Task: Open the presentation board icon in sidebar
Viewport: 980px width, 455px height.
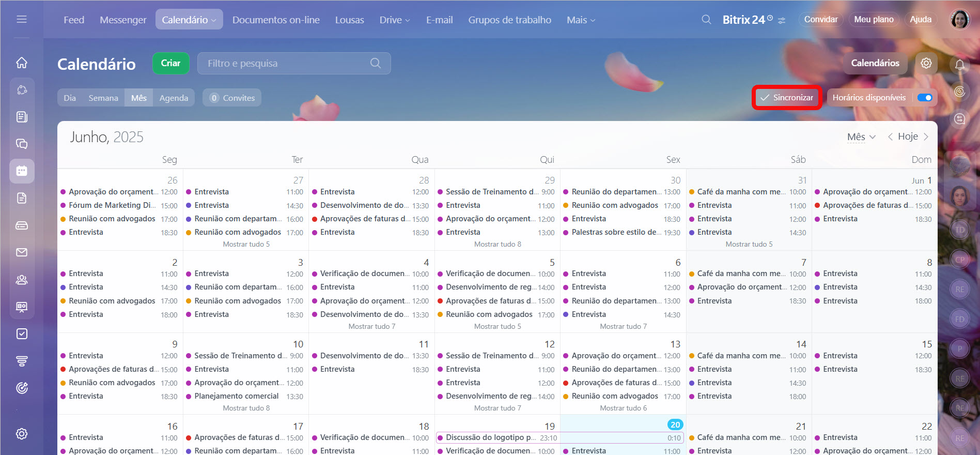Action: [x=22, y=307]
